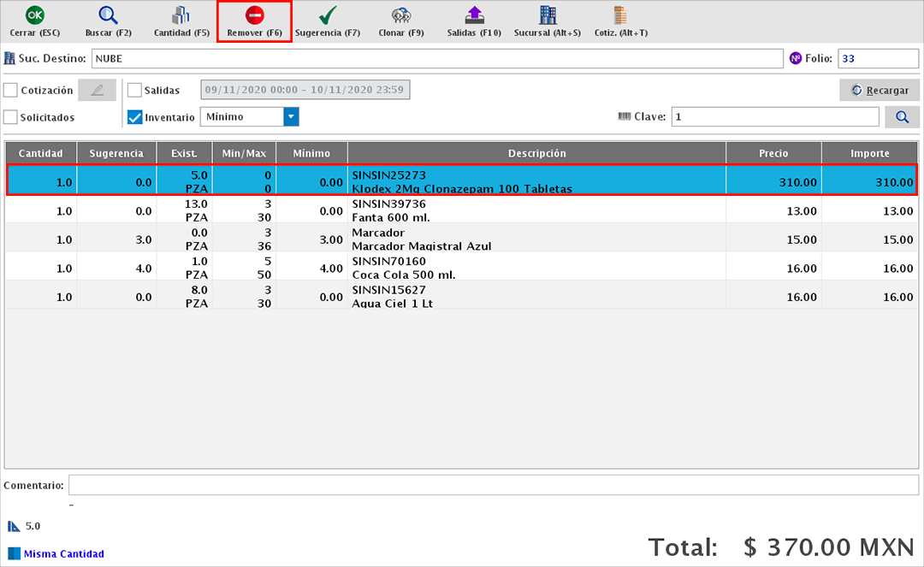Click the Recargar button
This screenshot has height=567, width=924.
[x=880, y=90]
